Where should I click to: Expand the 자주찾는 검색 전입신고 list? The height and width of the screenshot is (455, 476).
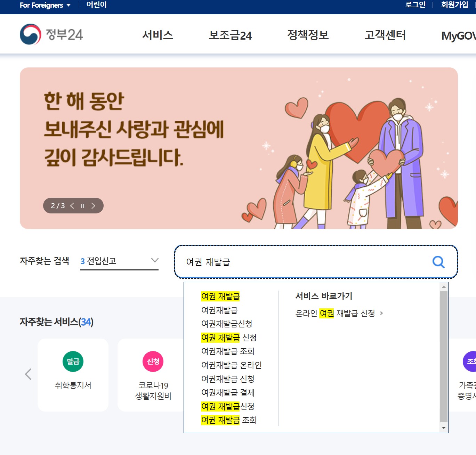click(x=119, y=261)
